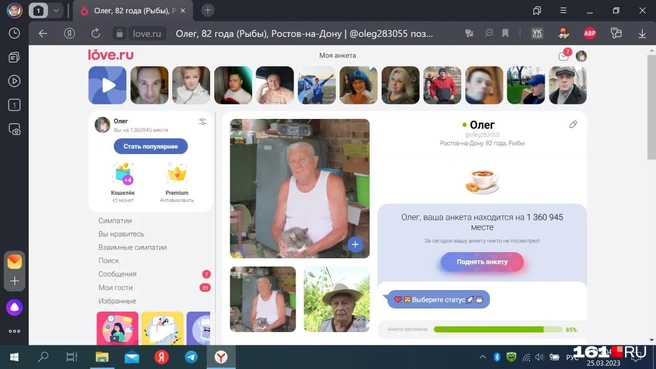The width and height of the screenshot is (656, 369).
Task: Close the Олег, 82 года browser tab
Action: coord(183,11)
